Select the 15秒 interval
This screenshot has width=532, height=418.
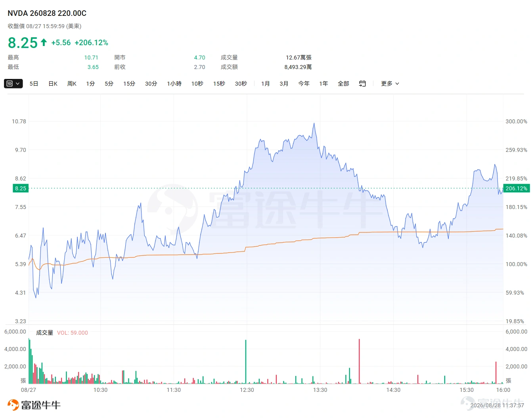(x=219, y=84)
